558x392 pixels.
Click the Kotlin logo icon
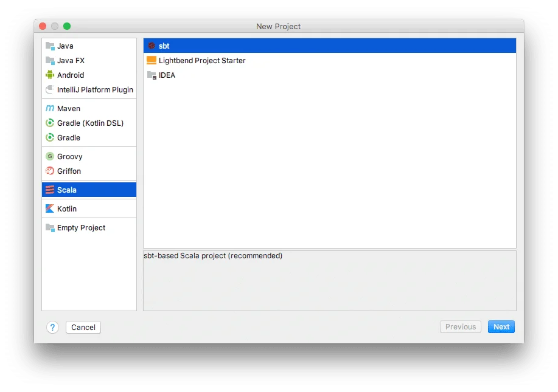50,208
